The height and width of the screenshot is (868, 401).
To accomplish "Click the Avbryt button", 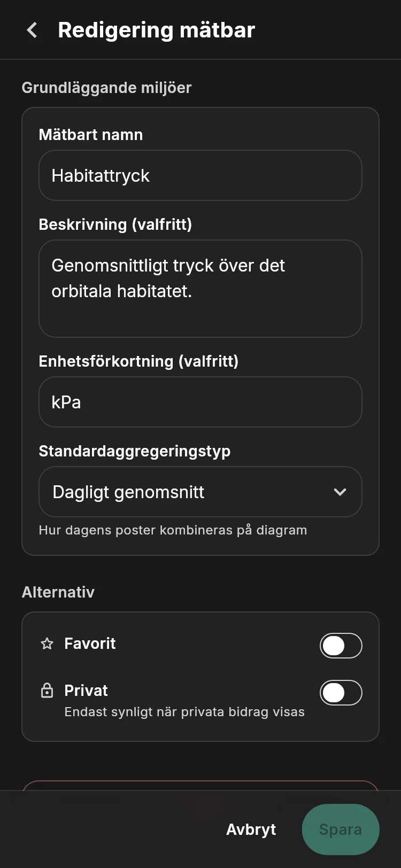I will click(x=251, y=830).
